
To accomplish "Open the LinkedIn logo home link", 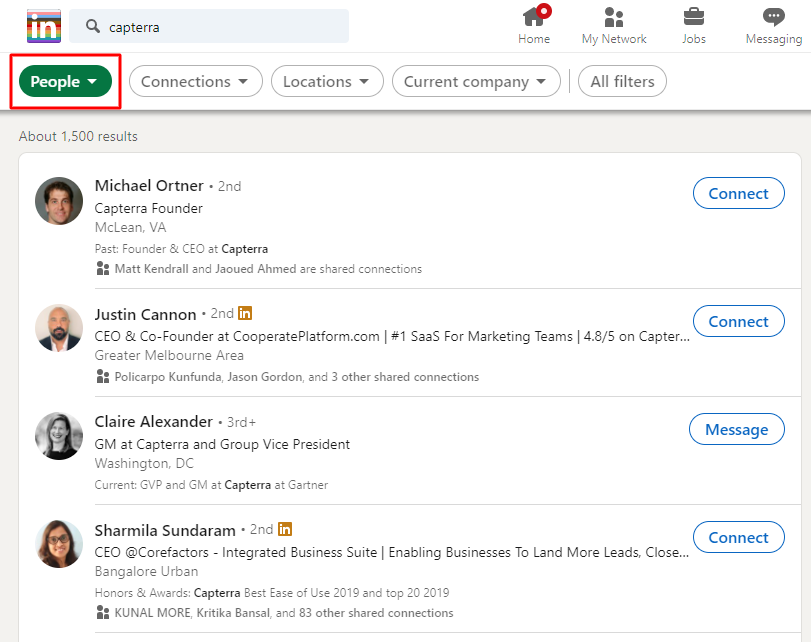I will pos(44,26).
